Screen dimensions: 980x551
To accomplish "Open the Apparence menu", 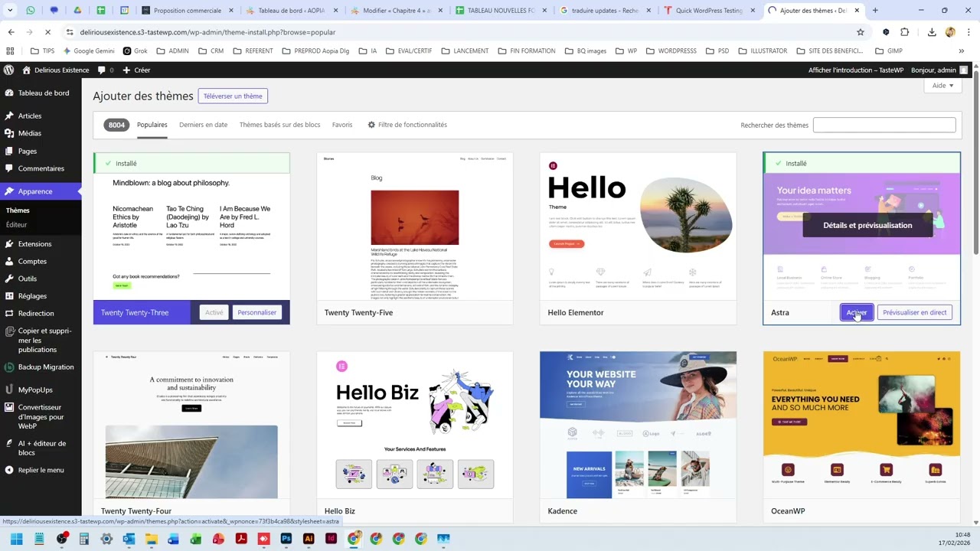I will pos(41,191).
